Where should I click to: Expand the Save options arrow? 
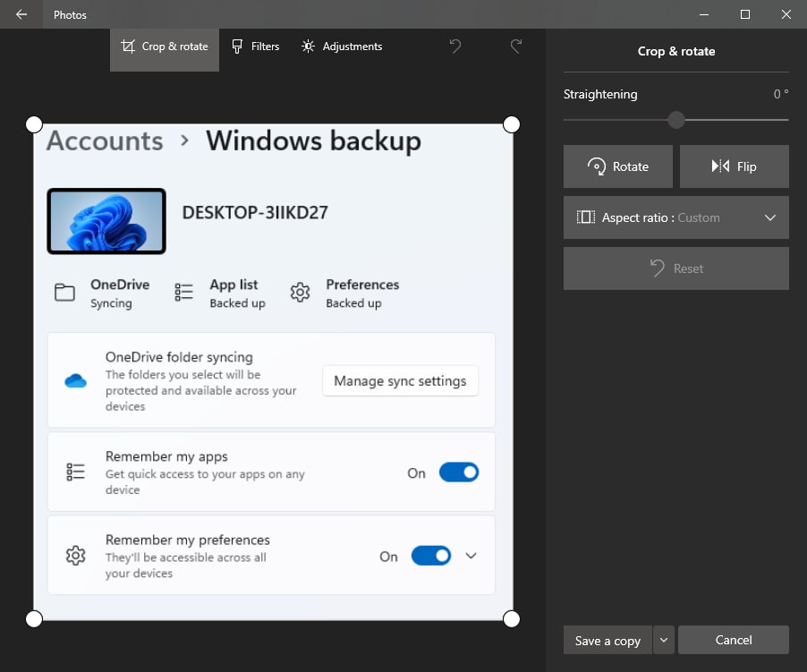point(664,640)
